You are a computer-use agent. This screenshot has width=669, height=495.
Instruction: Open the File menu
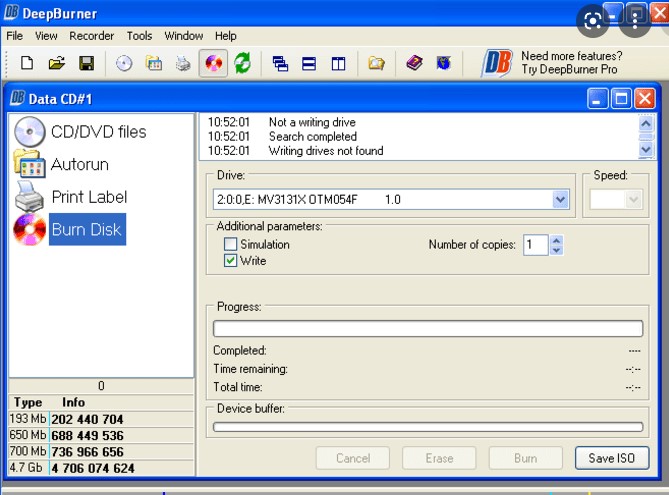[15, 36]
